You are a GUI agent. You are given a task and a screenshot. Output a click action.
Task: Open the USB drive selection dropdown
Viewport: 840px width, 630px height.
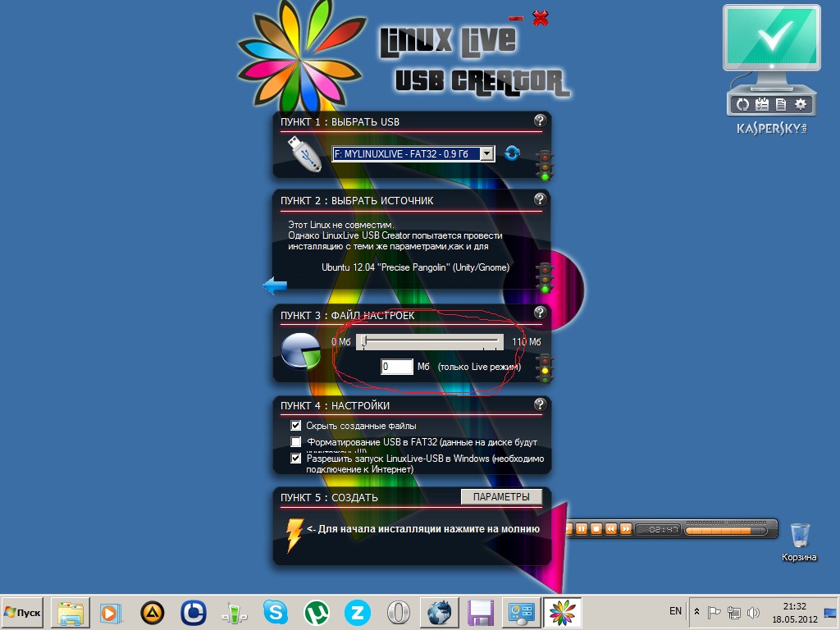[x=487, y=153]
